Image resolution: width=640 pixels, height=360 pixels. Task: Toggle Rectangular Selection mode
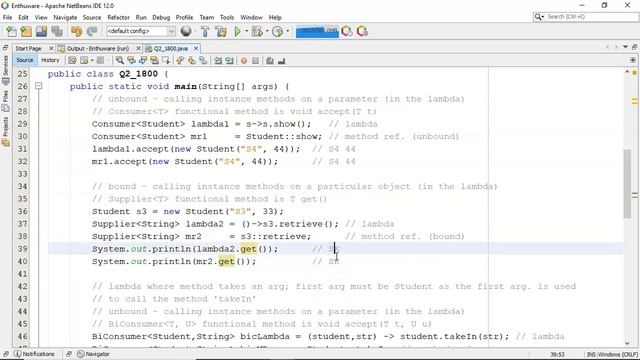tap(166, 60)
